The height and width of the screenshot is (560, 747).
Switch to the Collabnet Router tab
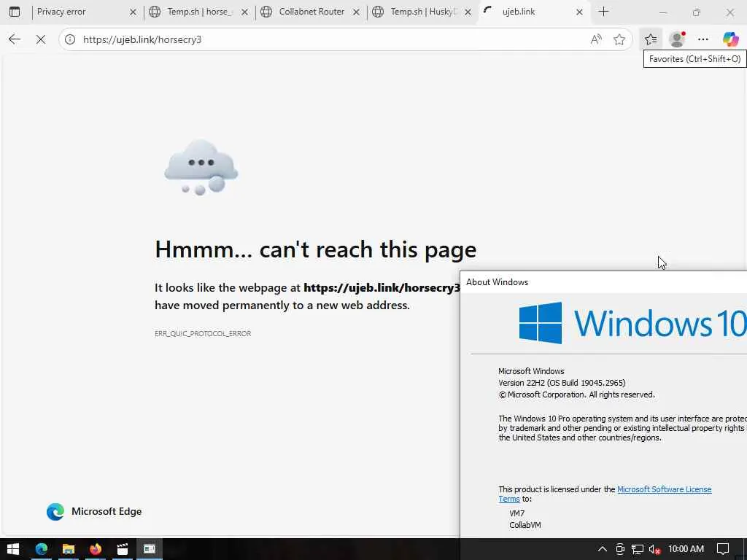click(311, 12)
